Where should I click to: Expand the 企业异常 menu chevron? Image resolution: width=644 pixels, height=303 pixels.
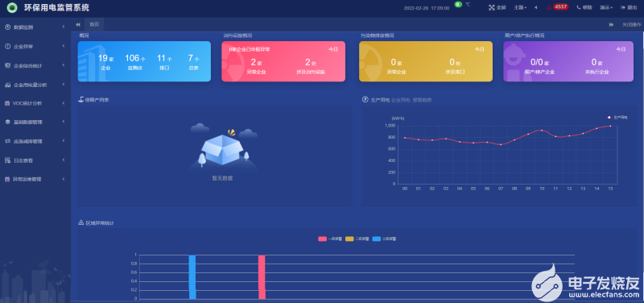tap(64, 46)
